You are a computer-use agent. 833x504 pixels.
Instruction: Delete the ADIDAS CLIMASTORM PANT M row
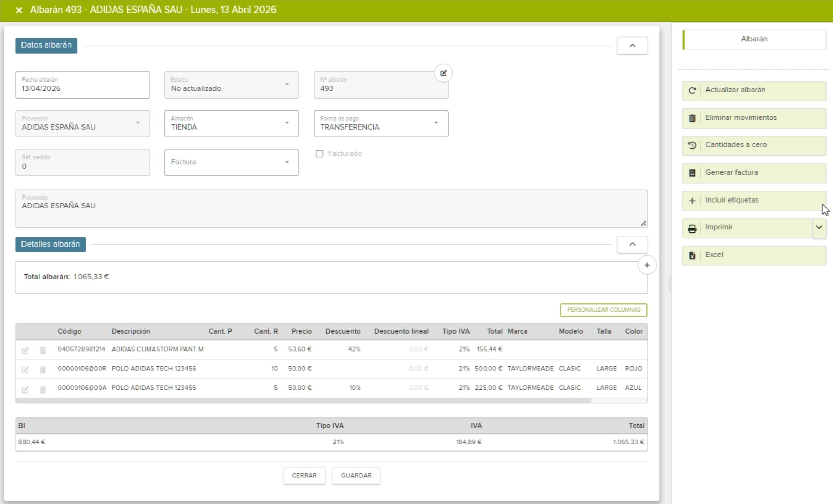pos(43,350)
